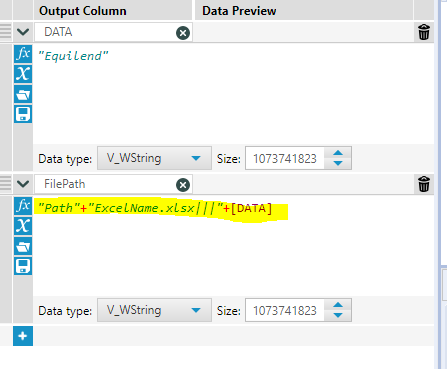The height and width of the screenshot is (369, 447).
Task: Collapse the FilePath expression section
Action: coord(23,184)
